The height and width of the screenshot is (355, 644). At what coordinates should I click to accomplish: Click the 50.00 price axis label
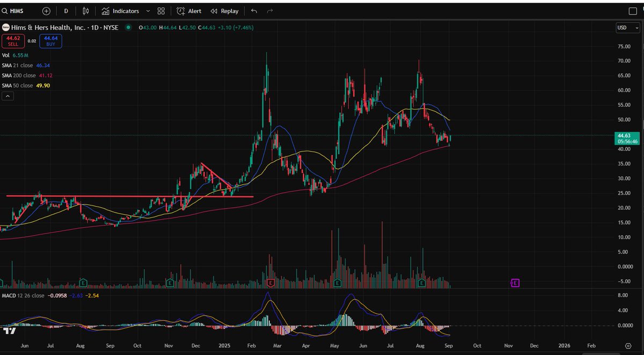pos(624,120)
